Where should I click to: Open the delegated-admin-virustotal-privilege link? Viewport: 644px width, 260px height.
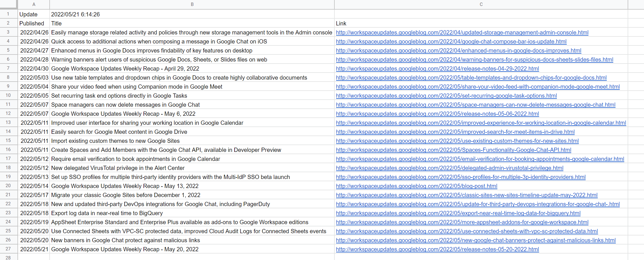(x=450, y=168)
